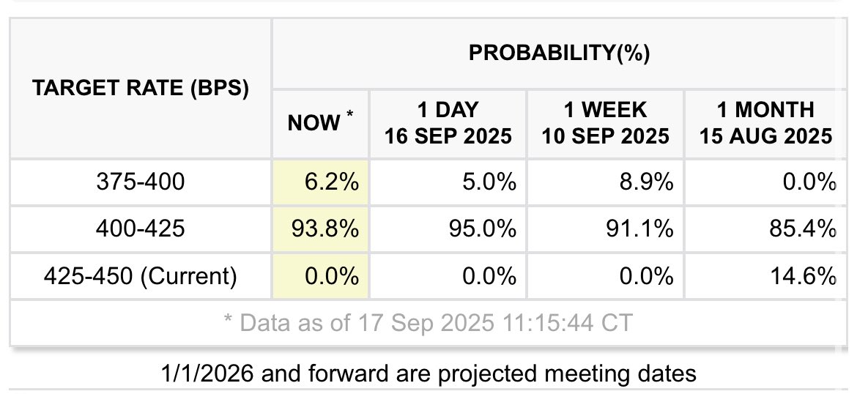Select the PROBABILITY(%) header cell

coord(559,53)
